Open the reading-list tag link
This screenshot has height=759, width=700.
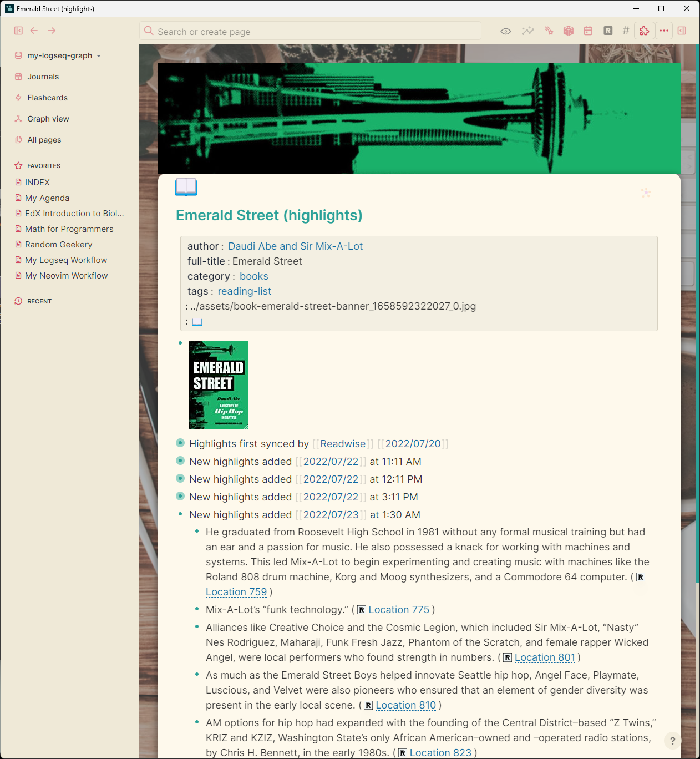(245, 291)
